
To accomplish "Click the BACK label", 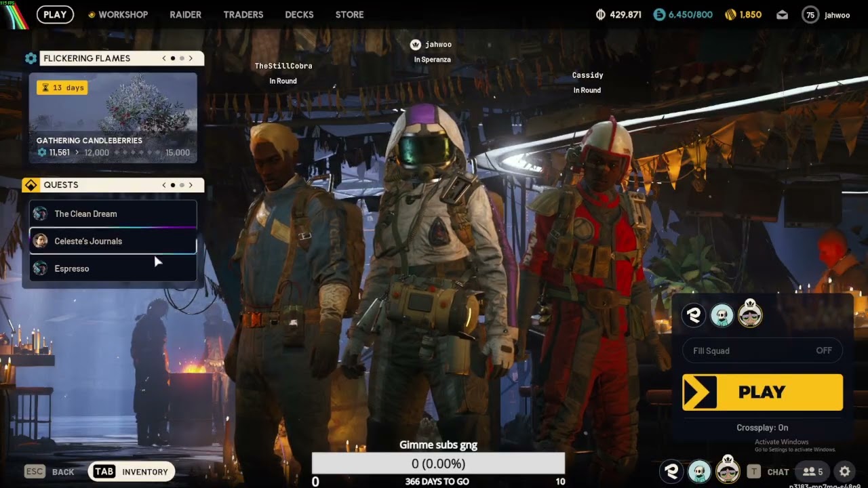I will point(63,472).
